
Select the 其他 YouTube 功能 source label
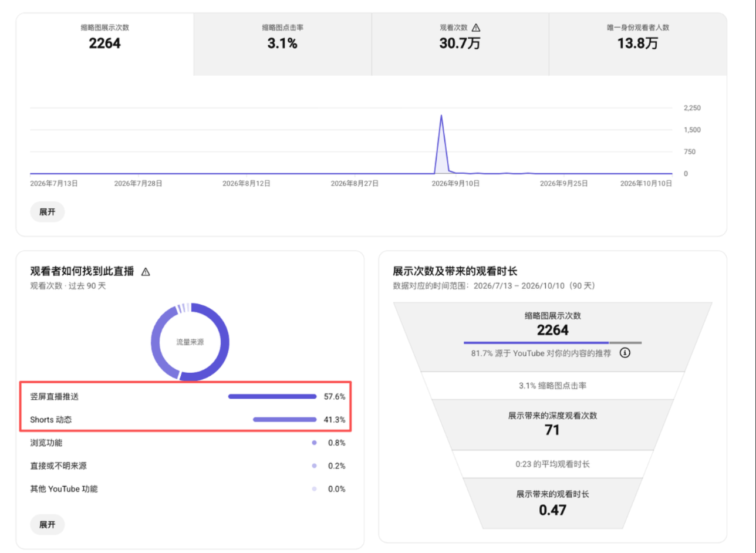pos(64,488)
